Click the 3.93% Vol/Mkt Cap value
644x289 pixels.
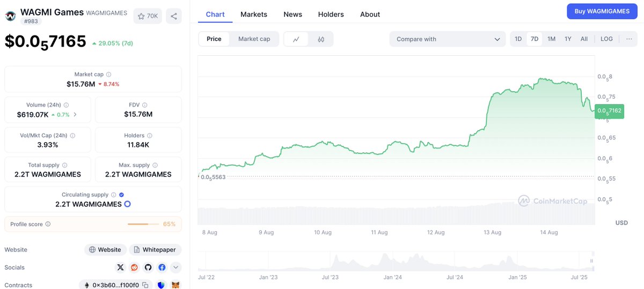48,145
